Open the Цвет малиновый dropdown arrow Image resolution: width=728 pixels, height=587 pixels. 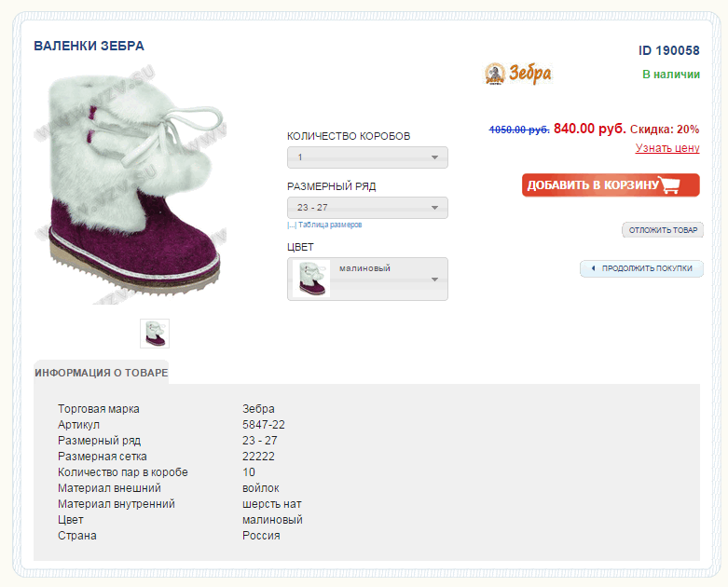coord(434,279)
